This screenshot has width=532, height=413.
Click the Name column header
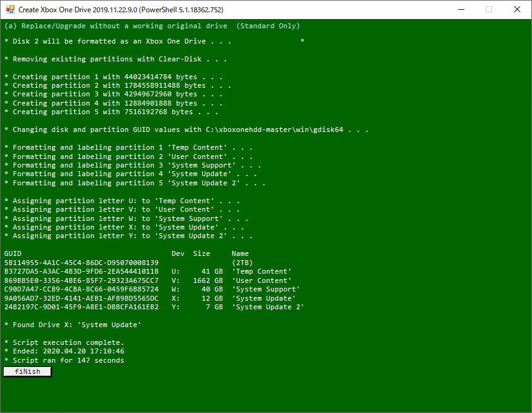(x=240, y=254)
